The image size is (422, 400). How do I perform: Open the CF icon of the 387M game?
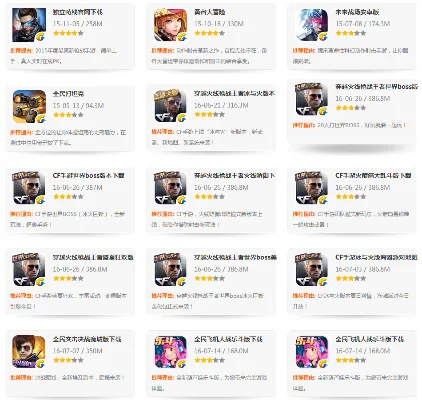pos(29,188)
